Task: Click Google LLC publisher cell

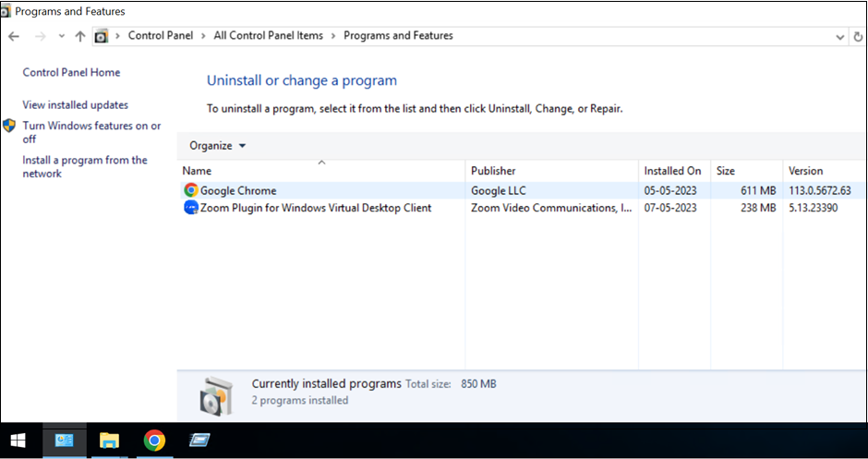Action: pos(499,190)
